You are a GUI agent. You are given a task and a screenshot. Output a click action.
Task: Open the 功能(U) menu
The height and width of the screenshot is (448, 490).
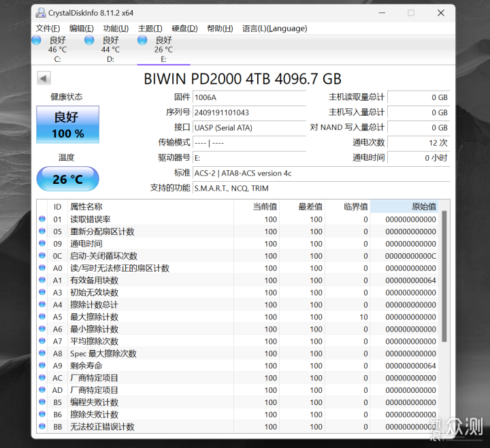click(x=116, y=28)
